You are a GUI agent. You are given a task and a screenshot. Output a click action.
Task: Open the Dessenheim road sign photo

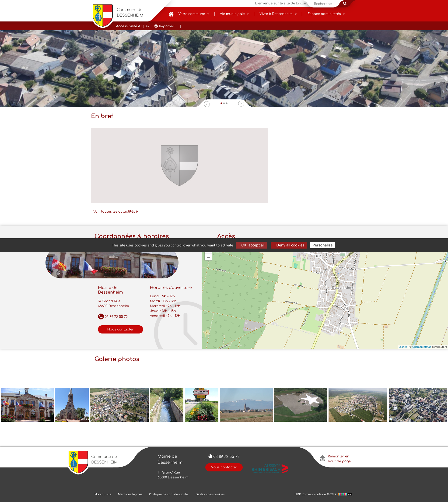pos(201,405)
